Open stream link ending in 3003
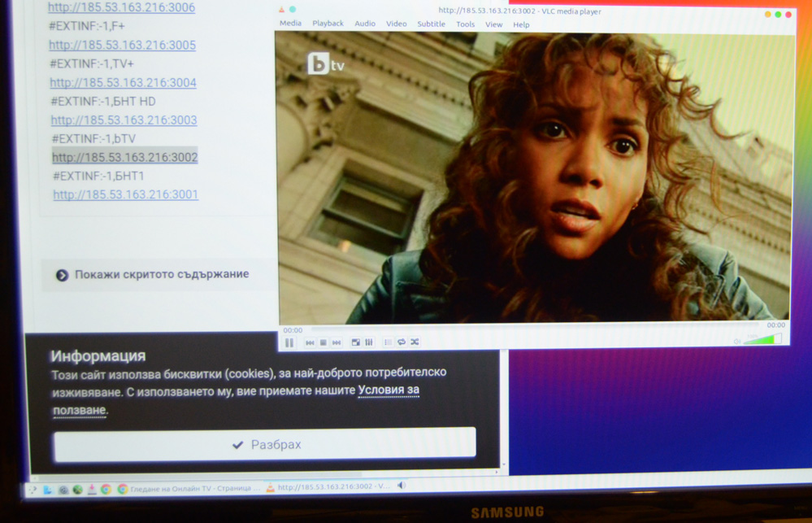This screenshot has height=523, width=812. point(124,120)
